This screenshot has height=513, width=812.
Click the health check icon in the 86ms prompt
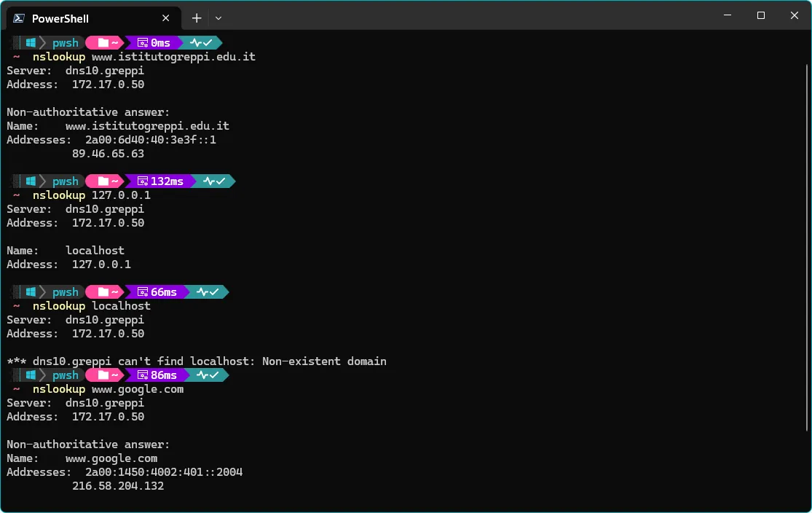[207, 375]
